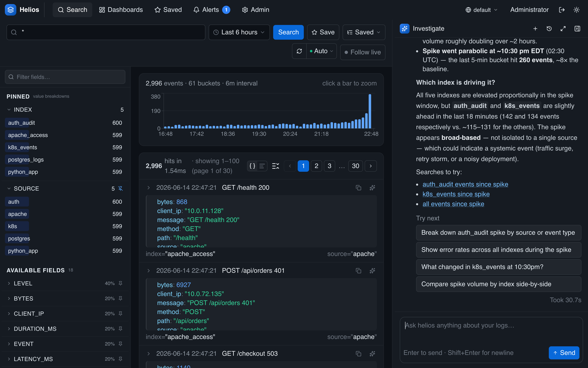Screen dimensions: 588x368
Task: Unpin the SOURCE field
Action: point(120,189)
